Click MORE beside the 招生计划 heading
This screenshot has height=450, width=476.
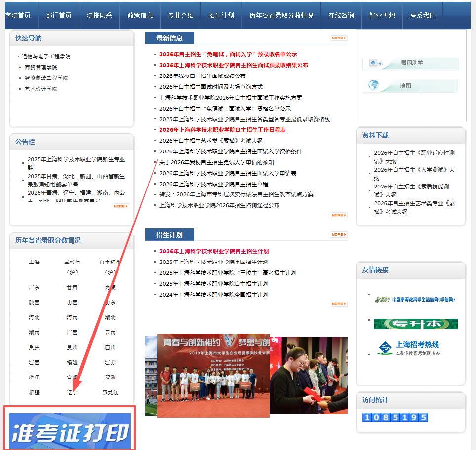click(x=338, y=235)
